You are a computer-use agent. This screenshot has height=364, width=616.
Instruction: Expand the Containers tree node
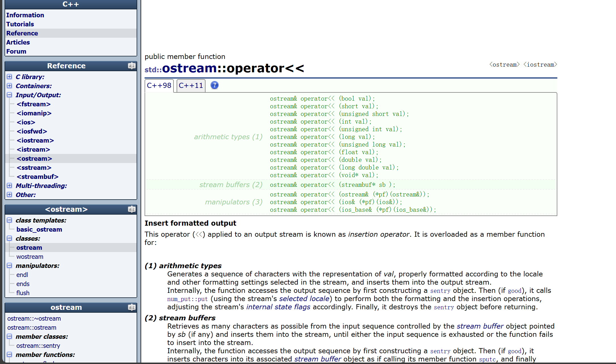tap(9, 86)
